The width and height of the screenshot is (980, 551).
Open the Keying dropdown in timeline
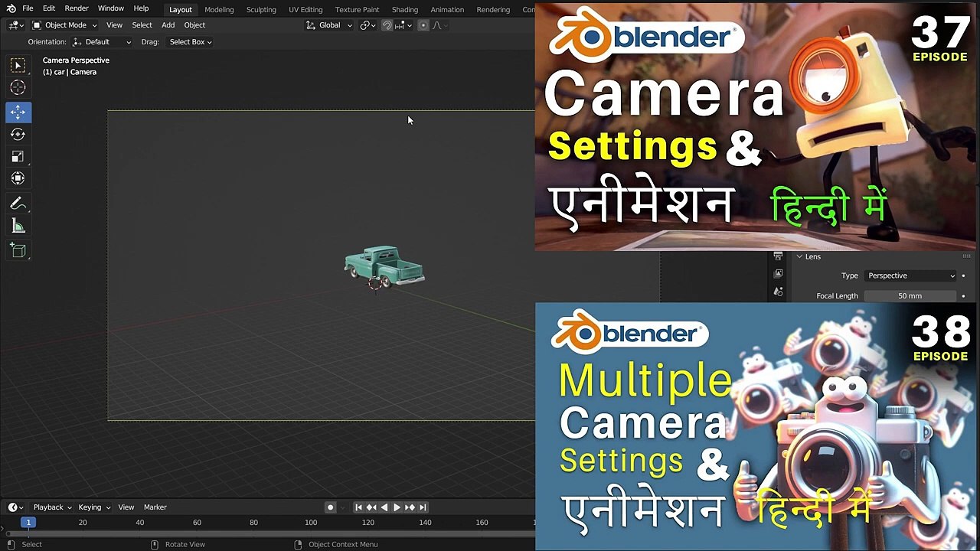point(94,507)
